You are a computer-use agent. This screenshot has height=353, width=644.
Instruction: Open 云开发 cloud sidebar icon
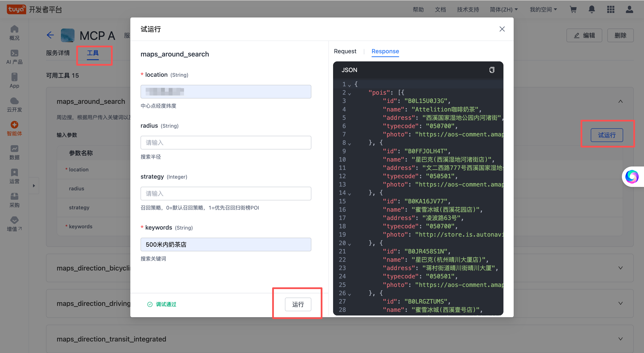(14, 105)
